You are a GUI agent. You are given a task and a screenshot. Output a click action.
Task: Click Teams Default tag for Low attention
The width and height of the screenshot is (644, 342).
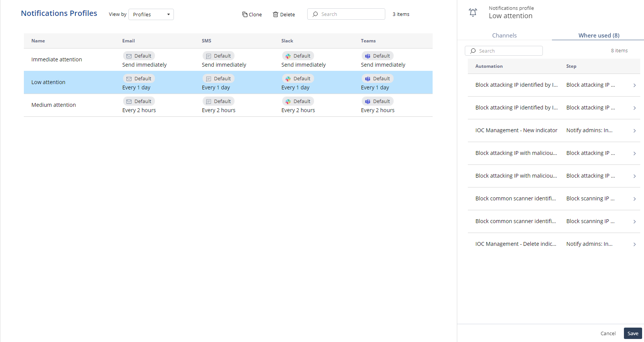[377, 78]
